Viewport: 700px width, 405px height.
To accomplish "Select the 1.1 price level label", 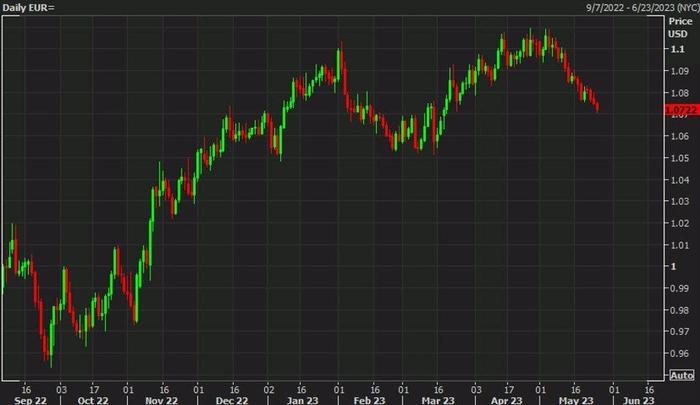I will [x=677, y=49].
